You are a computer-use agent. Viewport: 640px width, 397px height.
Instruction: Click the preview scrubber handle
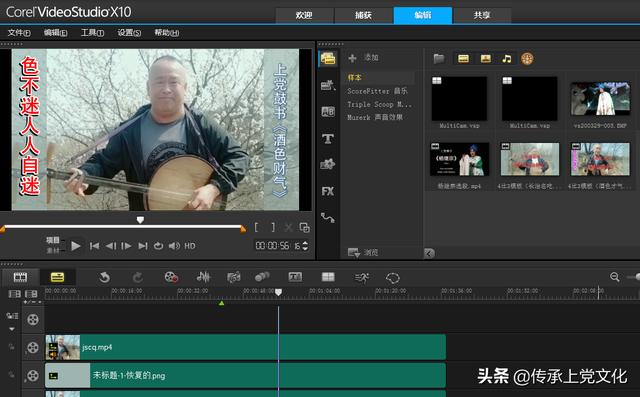pos(140,220)
